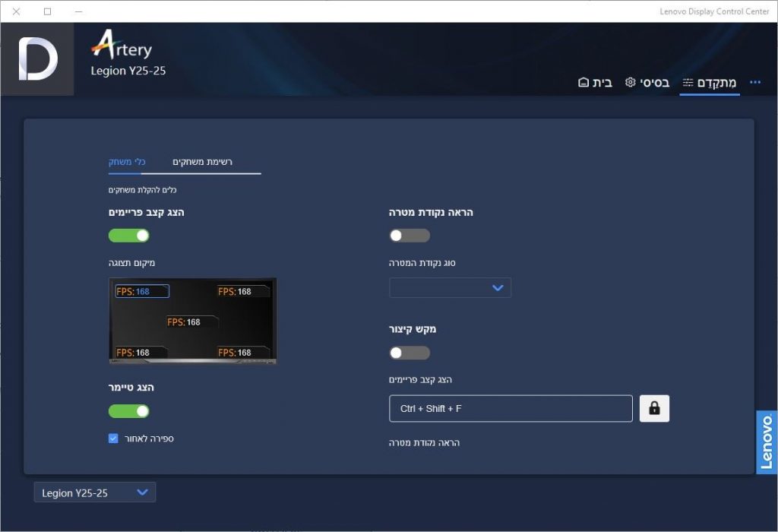778x532 pixels.
Task: Choose the bottom-left FPS display position
Action: click(x=141, y=353)
